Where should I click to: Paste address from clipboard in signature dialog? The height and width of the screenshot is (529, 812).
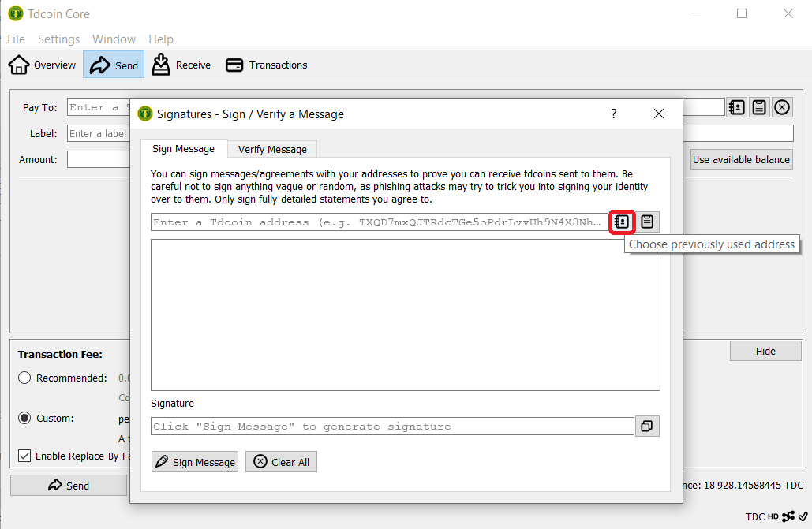coord(647,222)
